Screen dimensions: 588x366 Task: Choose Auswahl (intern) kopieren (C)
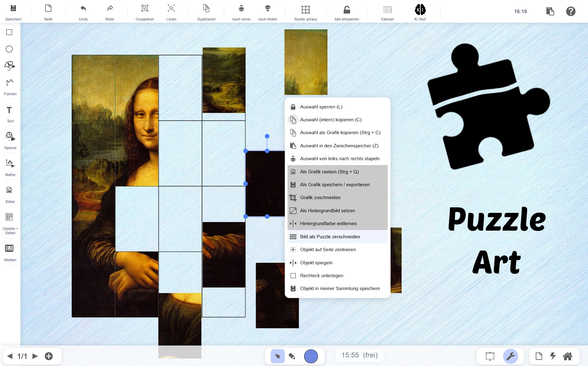(x=338, y=120)
